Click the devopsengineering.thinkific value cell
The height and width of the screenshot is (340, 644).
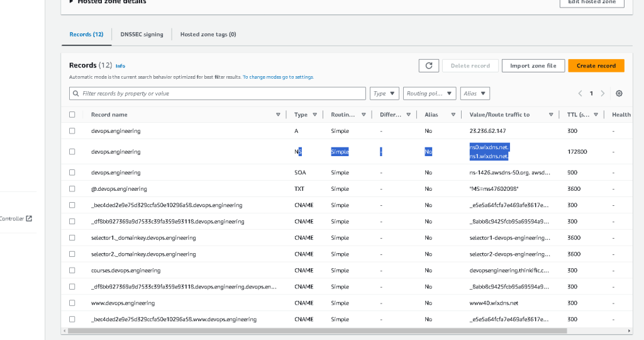[x=509, y=271]
